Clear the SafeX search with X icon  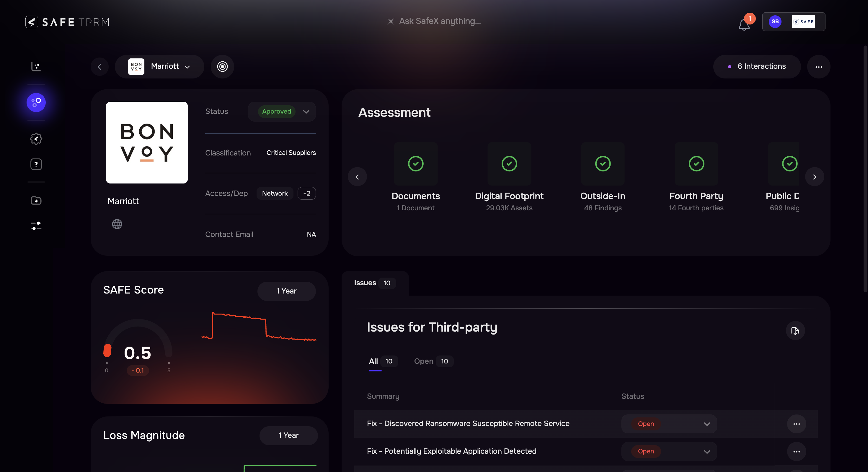click(x=391, y=22)
